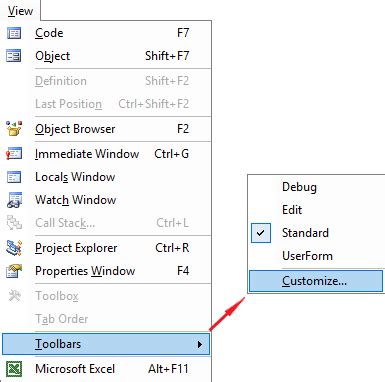Viewport: 385px width, 382px height.
Task: Click the Call Stack icon
Action: click(14, 223)
